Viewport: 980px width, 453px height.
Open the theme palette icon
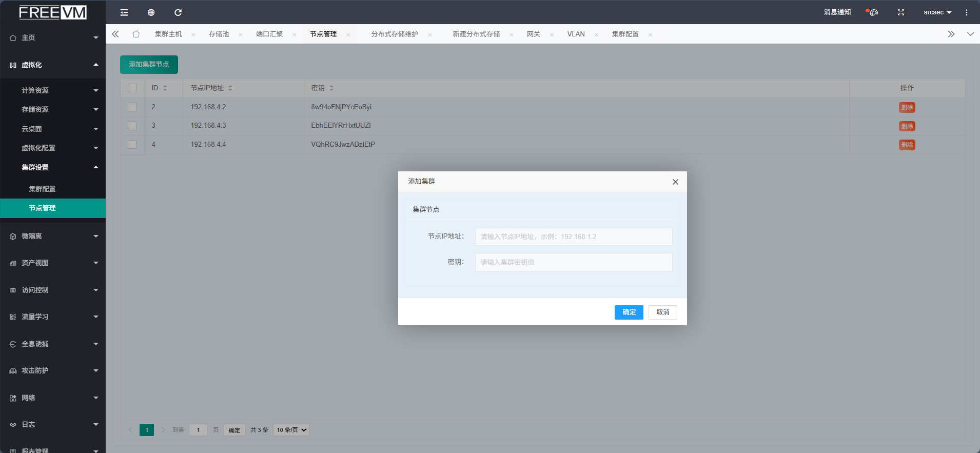coord(873,12)
